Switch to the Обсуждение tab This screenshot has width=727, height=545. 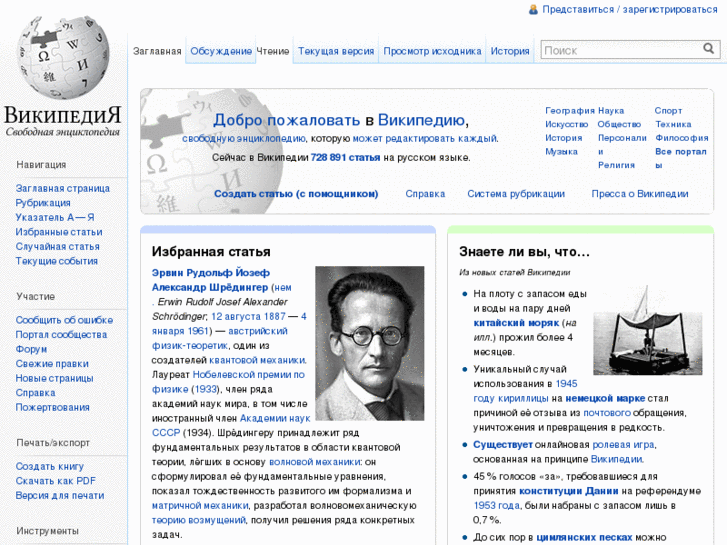(221, 51)
